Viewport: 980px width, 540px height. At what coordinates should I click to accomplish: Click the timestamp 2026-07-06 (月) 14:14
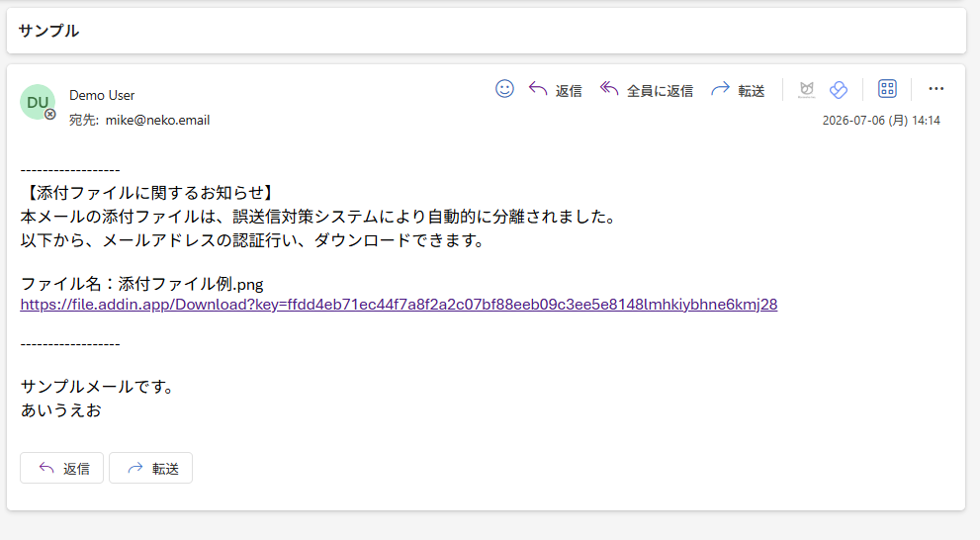coord(881,120)
